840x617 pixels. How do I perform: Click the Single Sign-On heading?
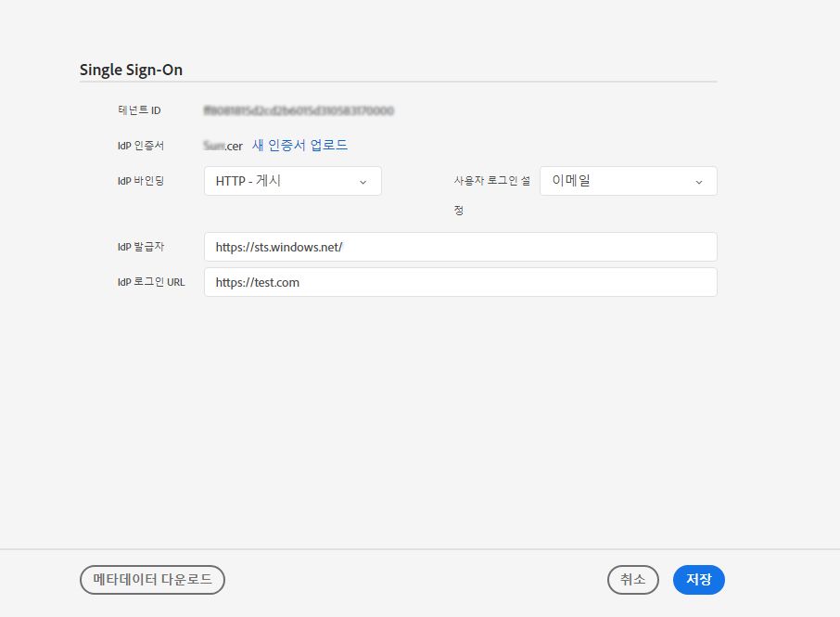pos(131,69)
